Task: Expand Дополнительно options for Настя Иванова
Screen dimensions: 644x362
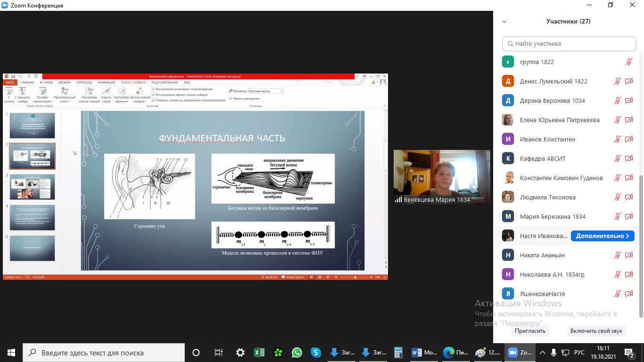Action: pyautogui.click(x=602, y=236)
